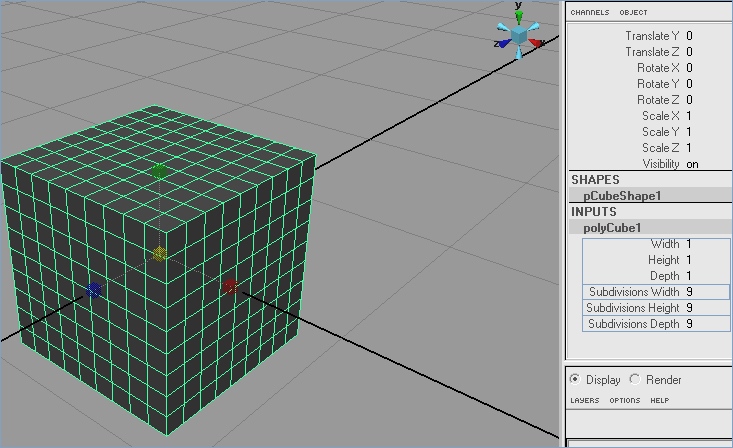
Task: Select the pCubeShape1 shape node
Action: click(x=622, y=195)
